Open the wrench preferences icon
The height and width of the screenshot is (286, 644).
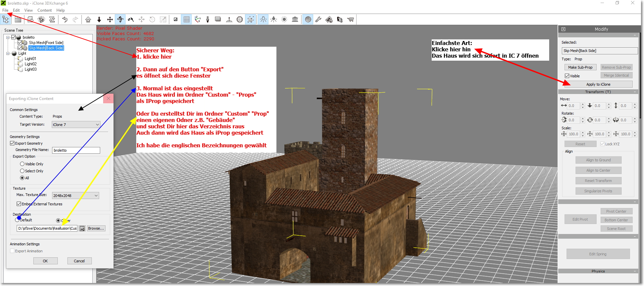point(318,19)
